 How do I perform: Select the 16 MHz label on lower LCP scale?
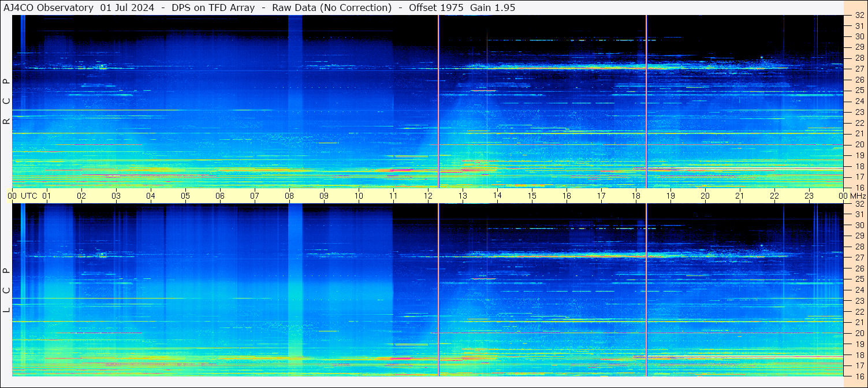(x=859, y=375)
